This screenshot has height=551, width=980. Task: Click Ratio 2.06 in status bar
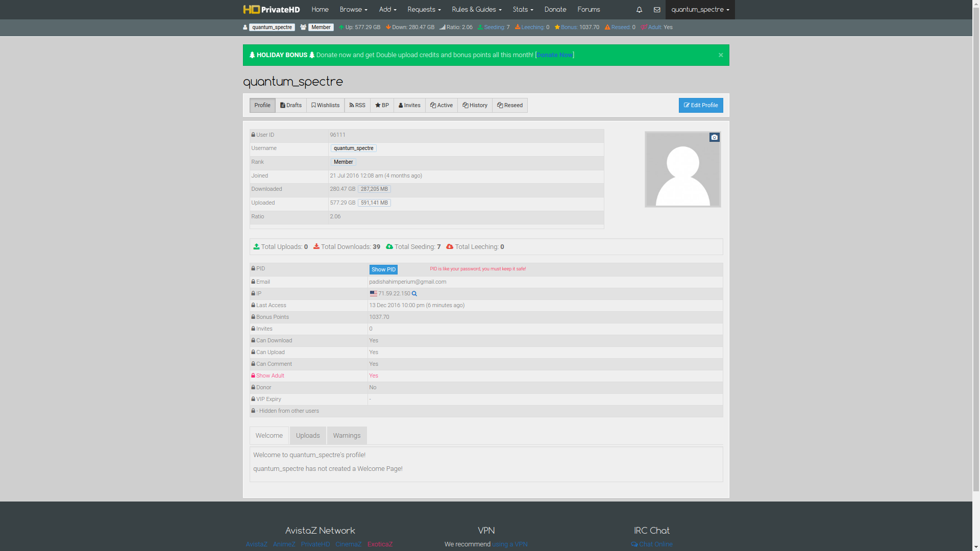pos(456,28)
